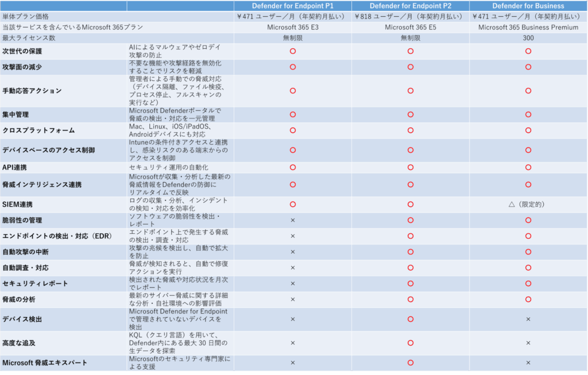Viewport: 588px width, 375px height.
Task: Click the 自動攻撃の中断 row label
Action: (x=25, y=252)
